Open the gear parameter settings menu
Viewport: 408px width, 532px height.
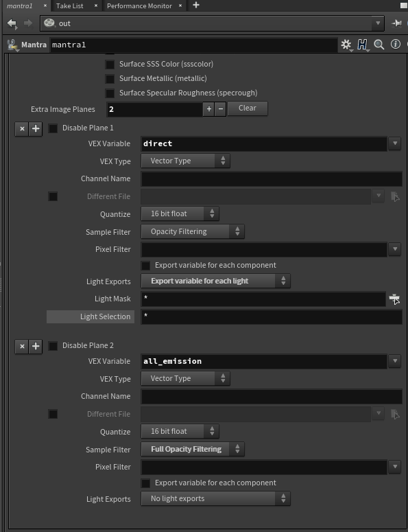346,45
